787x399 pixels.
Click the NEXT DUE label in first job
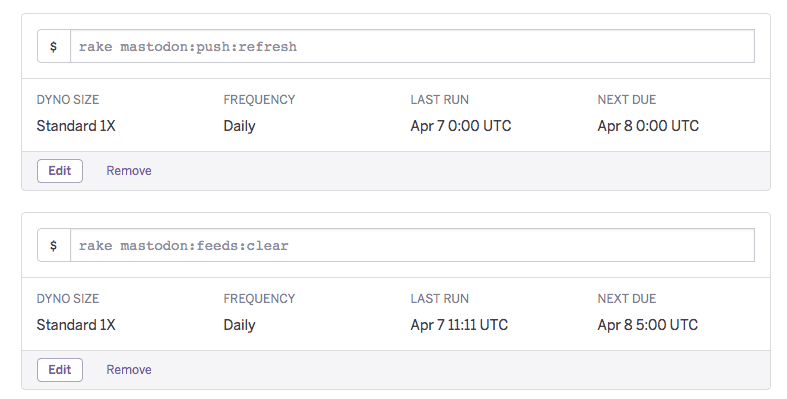click(626, 99)
